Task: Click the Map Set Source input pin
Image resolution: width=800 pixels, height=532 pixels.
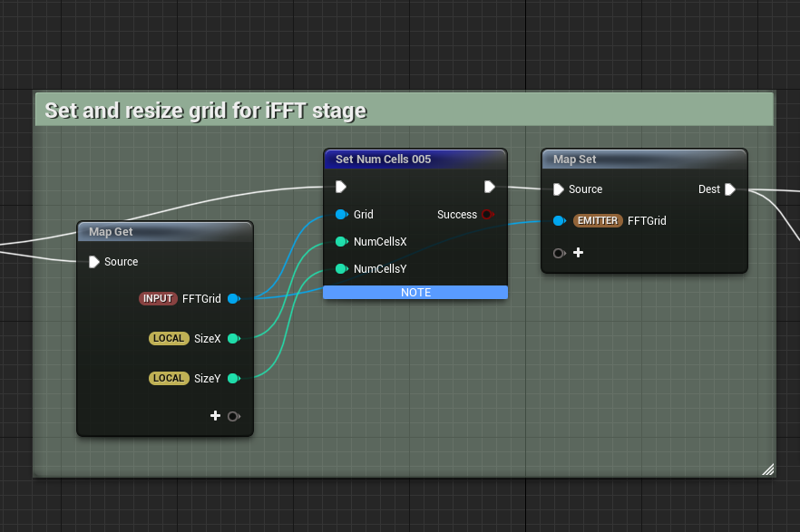Action: (559, 189)
